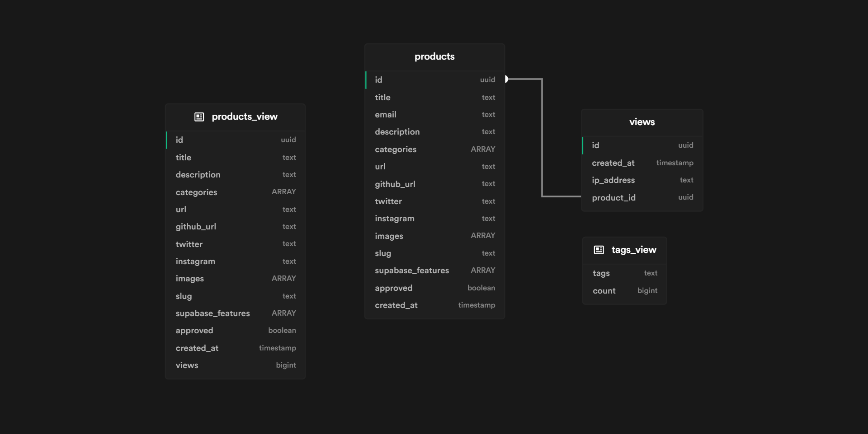
Task: Select "url" column in products table
Action: [434, 167]
